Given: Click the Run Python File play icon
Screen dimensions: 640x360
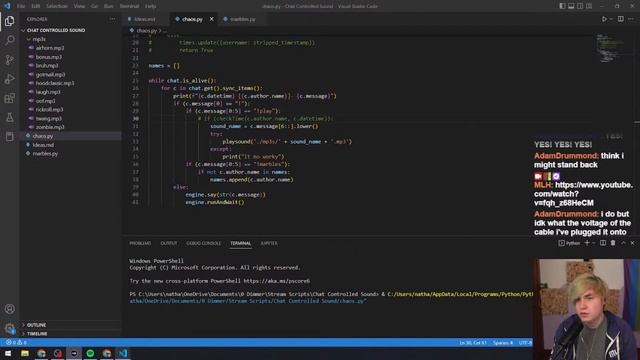Looking at the screenshot, I should (x=604, y=19).
